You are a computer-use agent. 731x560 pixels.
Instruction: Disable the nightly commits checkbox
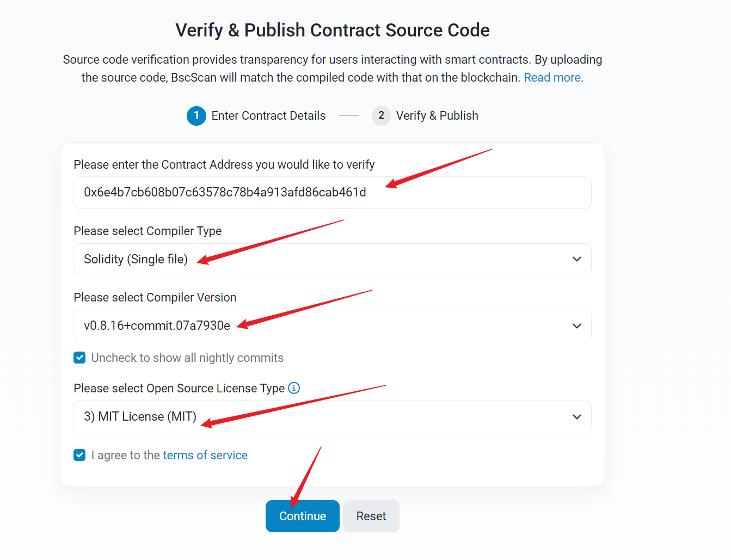tap(79, 358)
